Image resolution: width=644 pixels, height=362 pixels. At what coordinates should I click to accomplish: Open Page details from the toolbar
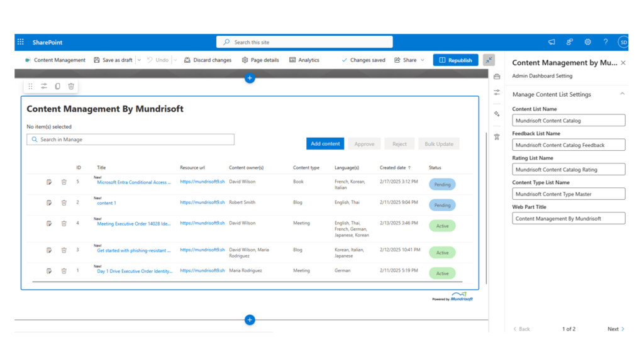(260, 60)
